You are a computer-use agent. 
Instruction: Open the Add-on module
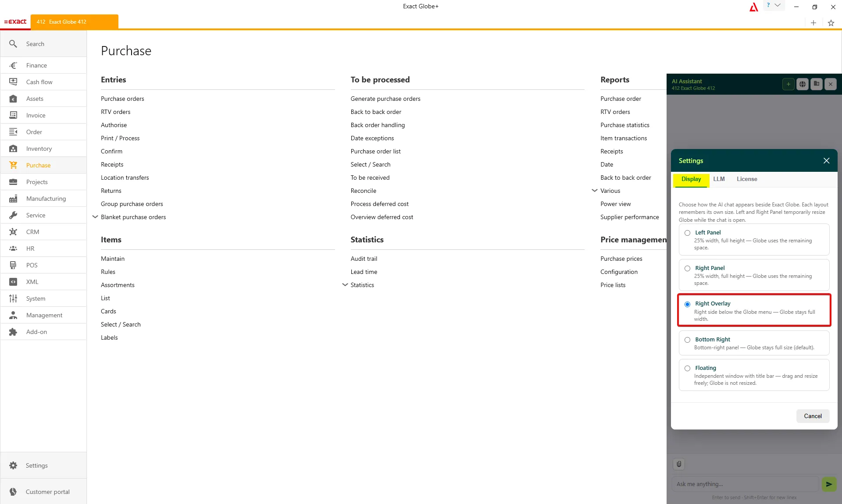(43, 332)
